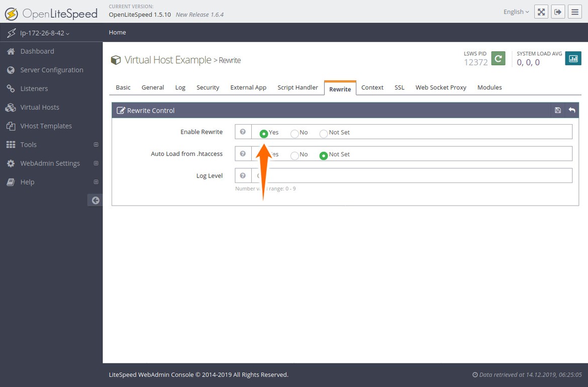Click the New Release 1.6.4 link
This screenshot has width=588, height=387.
(x=200, y=15)
